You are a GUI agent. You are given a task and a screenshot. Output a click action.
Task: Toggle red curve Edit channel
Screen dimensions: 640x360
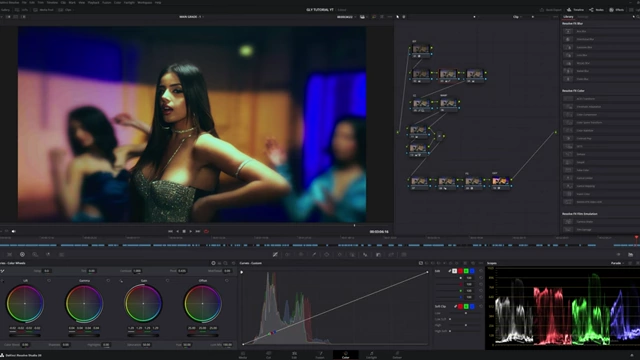[460, 271]
